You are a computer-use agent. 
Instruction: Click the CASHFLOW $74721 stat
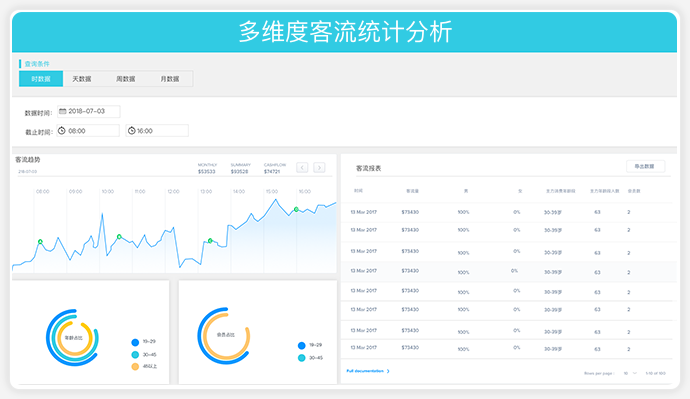tap(275, 168)
